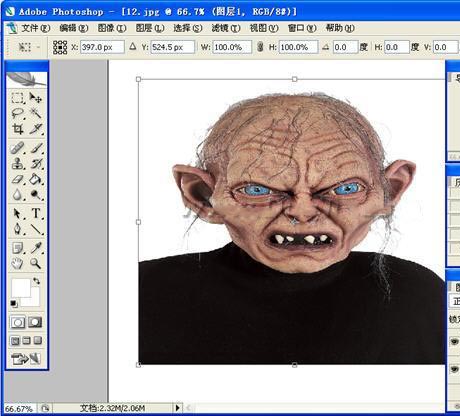This screenshot has height=416, width=460.
Task: Select the Magic Wand tool
Action: (x=35, y=113)
